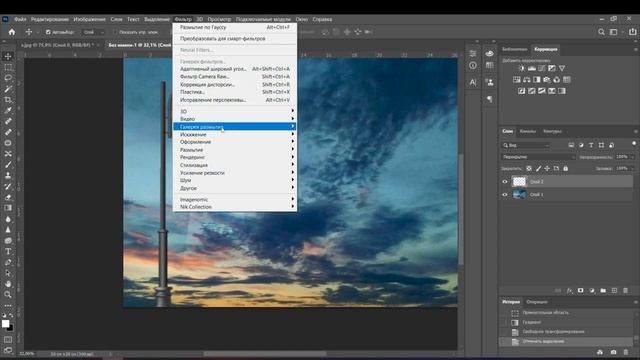Image resolution: width=640 pixels, height=360 pixels.
Task: Select the Hand tool
Action: click(8, 284)
